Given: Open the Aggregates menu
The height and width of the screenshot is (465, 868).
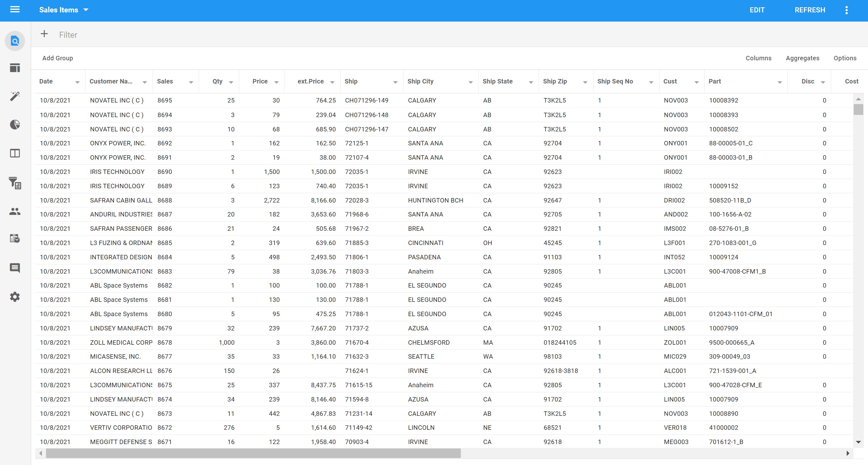Looking at the screenshot, I should (x=802, y=58).
